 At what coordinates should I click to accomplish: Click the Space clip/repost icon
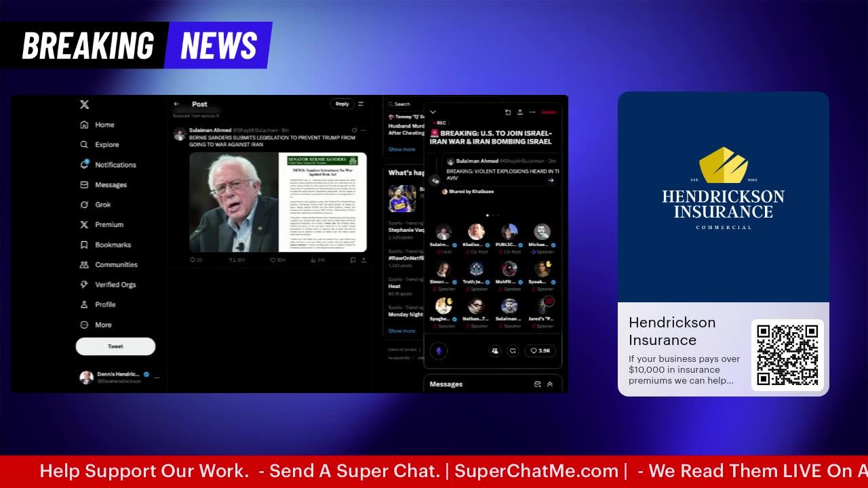click(x=508, y=112)
